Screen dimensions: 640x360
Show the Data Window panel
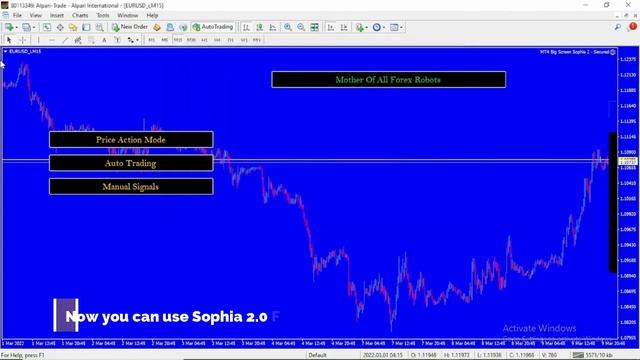(60, 27)
